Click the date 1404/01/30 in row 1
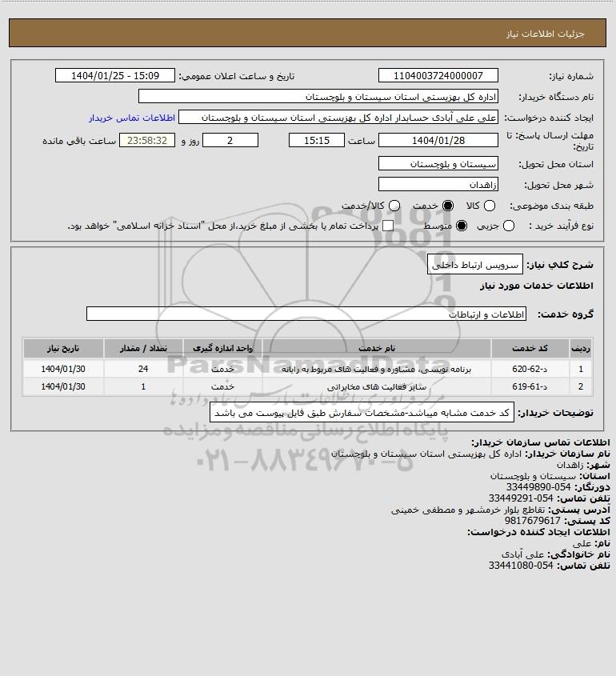This screenshot has height=676, width=616. (63, 369)
